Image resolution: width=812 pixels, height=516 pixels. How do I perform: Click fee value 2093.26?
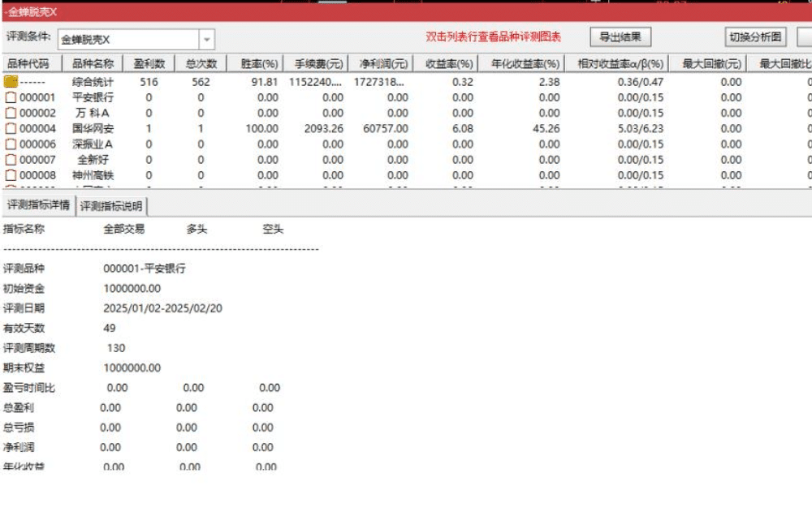(324, 128)
